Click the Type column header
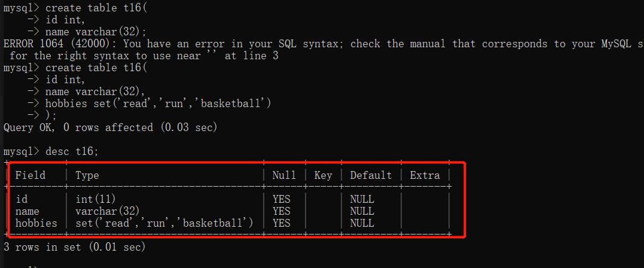The width and height of the screenshot is (644, 268). [87, 175]
